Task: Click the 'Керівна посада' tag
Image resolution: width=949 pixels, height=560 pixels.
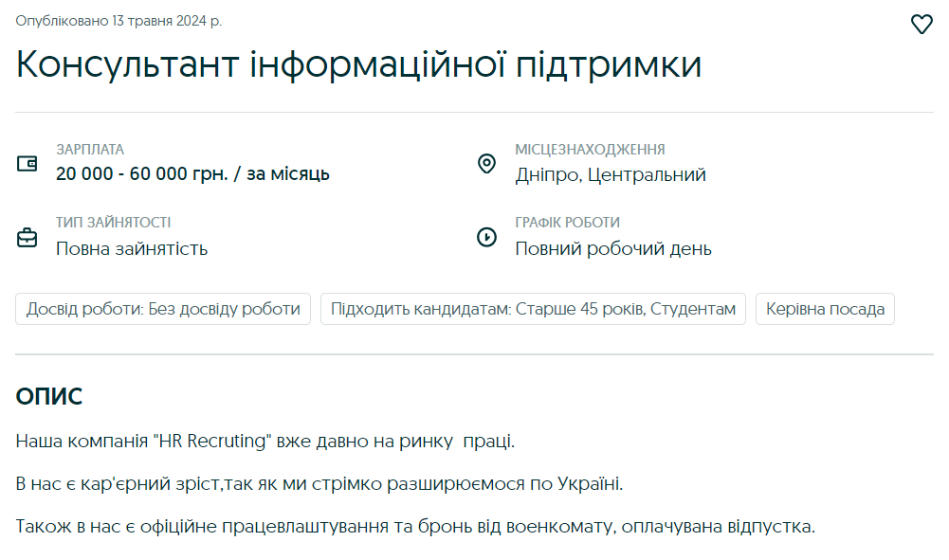Action: (x=825, y=309)
